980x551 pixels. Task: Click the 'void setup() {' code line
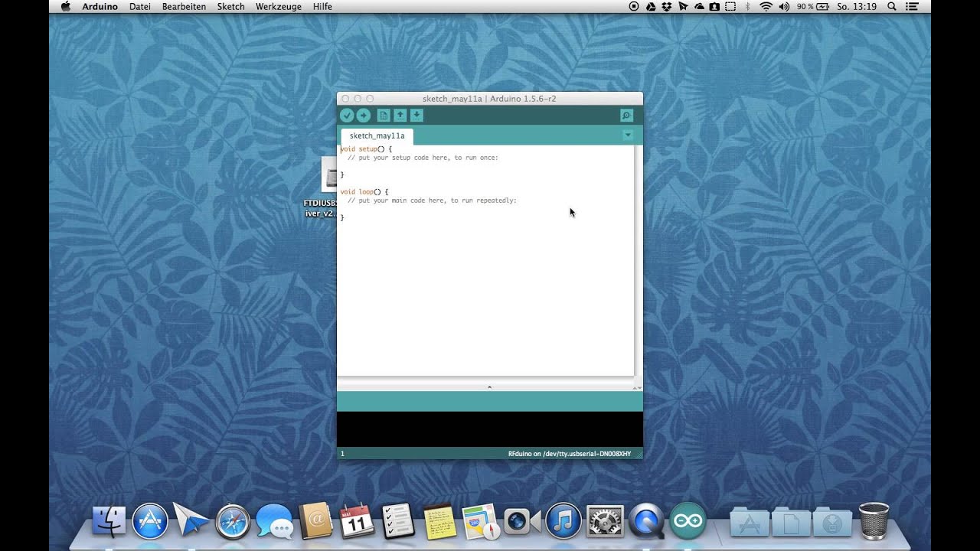coord(366,149)
